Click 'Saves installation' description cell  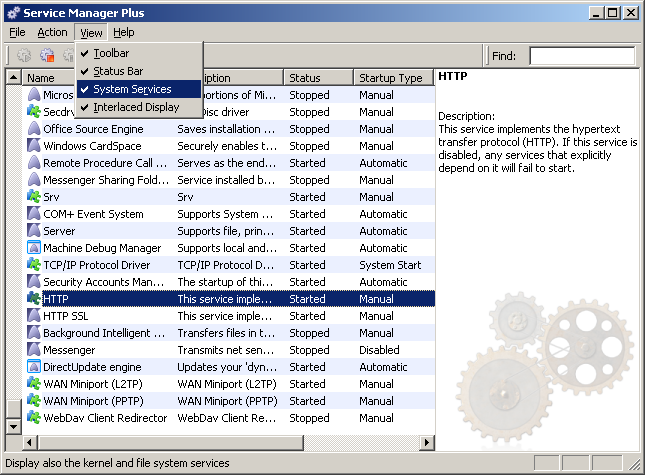click(x=226, y=129)
